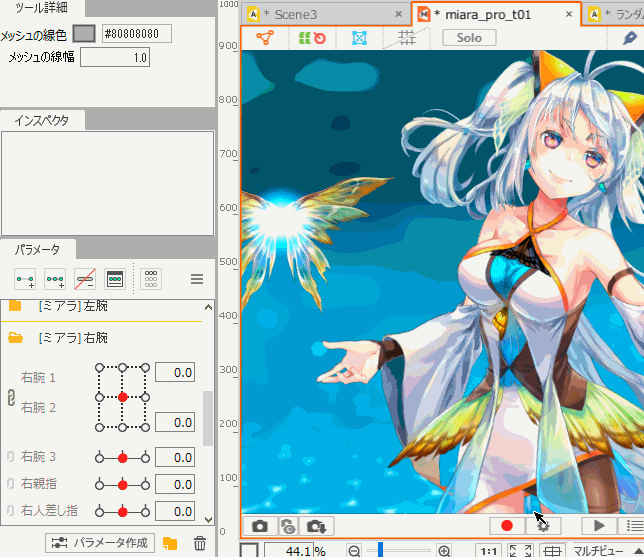Click the 1:1 actual size button

pyautogui.click(x=489, y=551)
